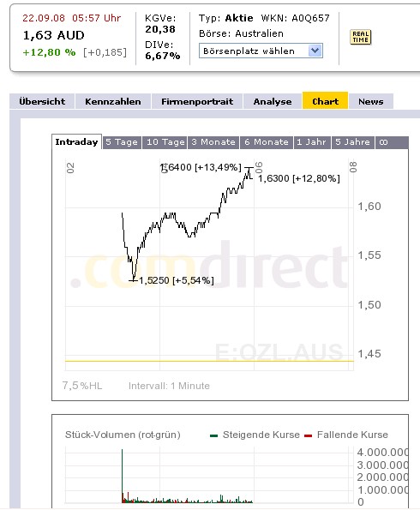Screen dimensions: 420x510
Task: Show the 1 Jahr chart
Action: coord(312,142)
